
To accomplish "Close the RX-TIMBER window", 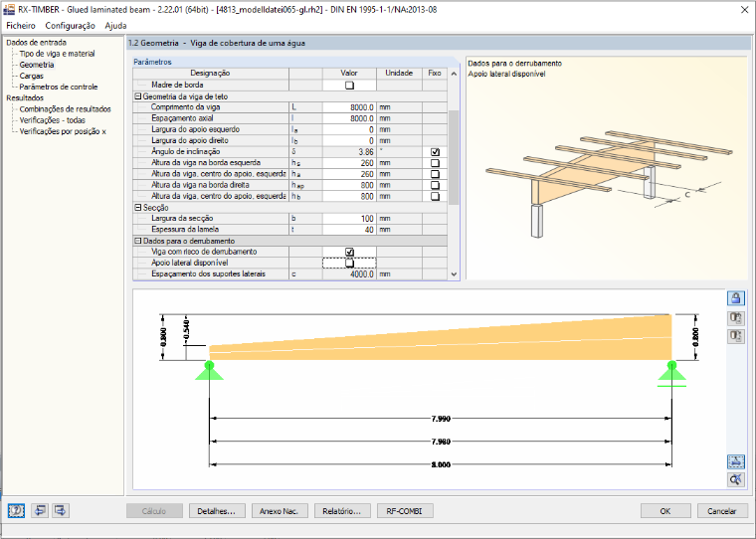I will [x=744, y=10].
